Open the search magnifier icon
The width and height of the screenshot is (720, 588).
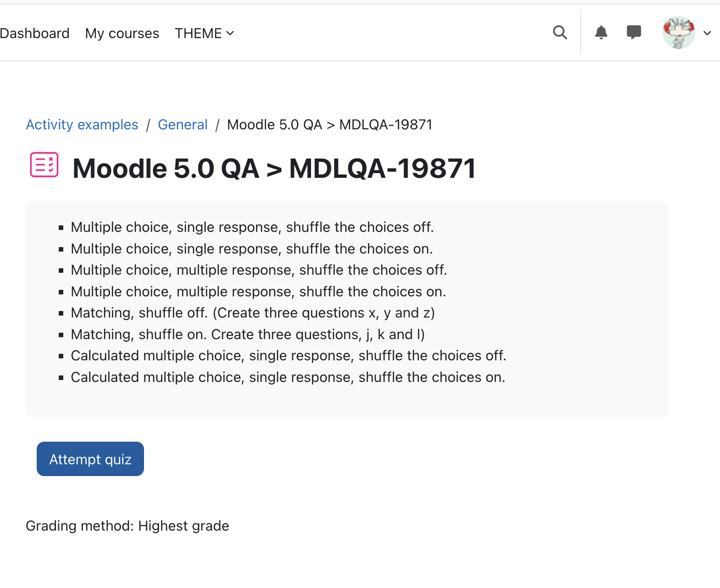(560, 33)
